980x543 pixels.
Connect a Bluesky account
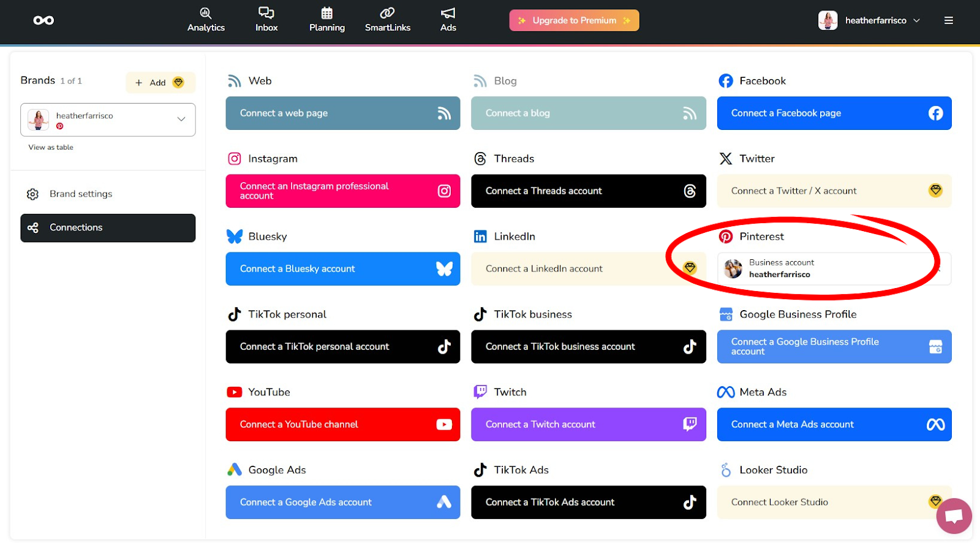(343, 268)
